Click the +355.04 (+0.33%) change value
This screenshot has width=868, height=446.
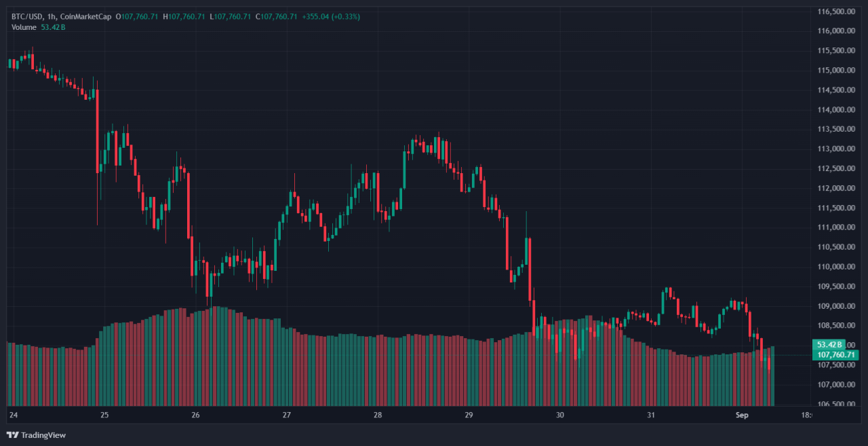click(x=331, y=16)
